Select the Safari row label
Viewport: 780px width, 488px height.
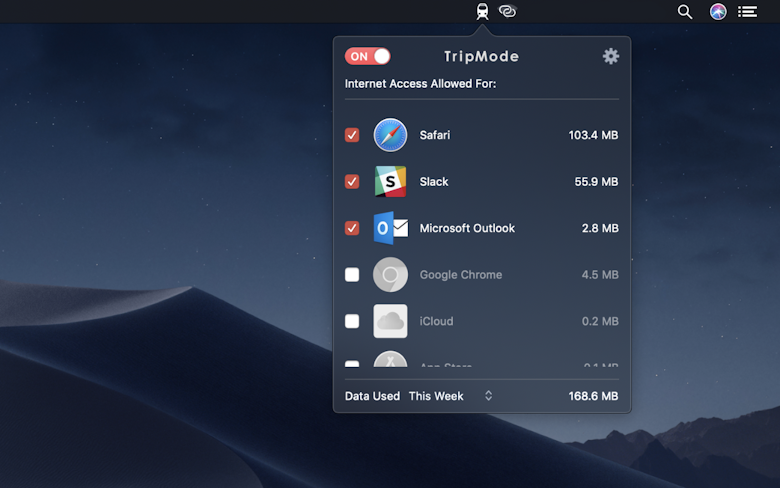[x=435, y=135]
